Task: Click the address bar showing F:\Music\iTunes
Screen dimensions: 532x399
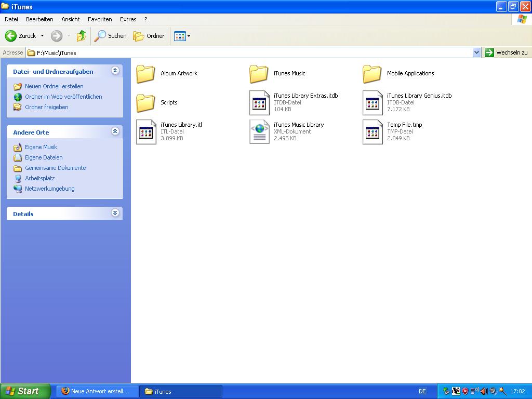Action: click(x=249, y=52)
